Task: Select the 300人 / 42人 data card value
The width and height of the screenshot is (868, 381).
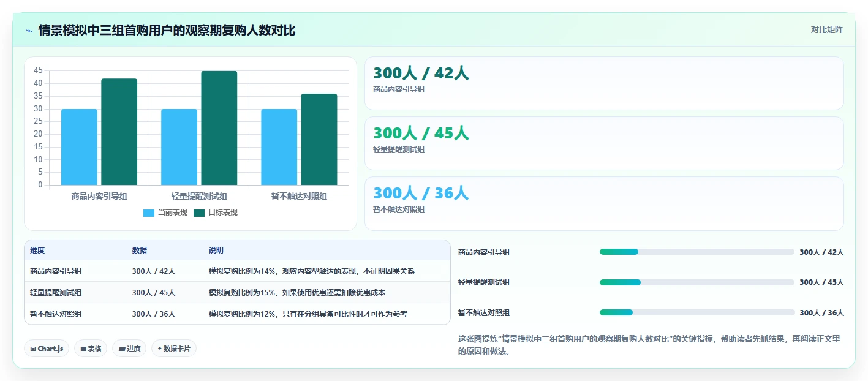Action: [x=421, y=73]
